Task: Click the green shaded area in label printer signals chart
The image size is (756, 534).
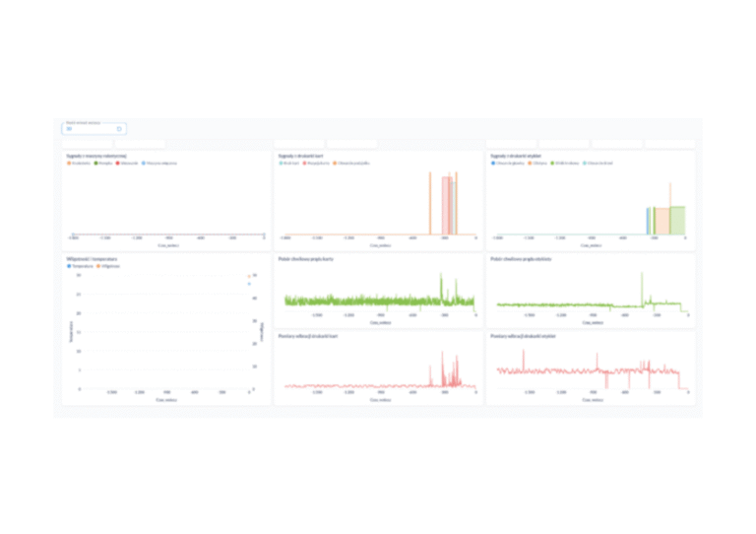Action: (x=677, y=221)
